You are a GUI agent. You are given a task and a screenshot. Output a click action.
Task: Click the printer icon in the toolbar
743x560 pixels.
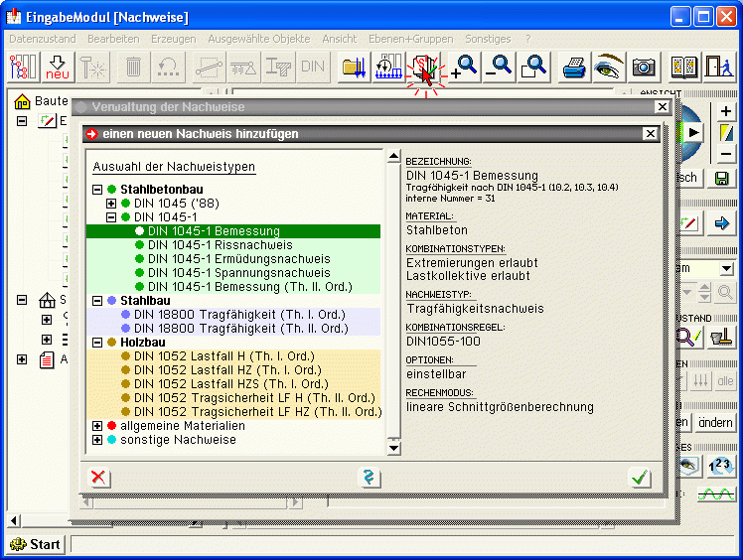coord(575,67)
